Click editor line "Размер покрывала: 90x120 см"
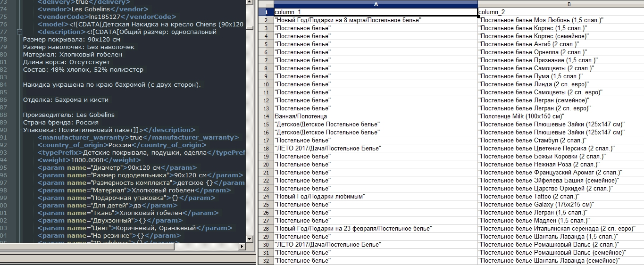This screenshot has width=644, height=265. point(72,40)
